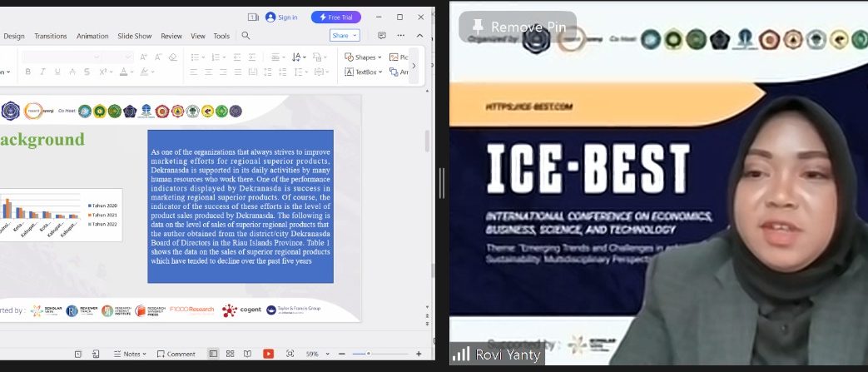Viewport: 868px width, 372px height.
Task: Open the Design tab
Action: 14,36
